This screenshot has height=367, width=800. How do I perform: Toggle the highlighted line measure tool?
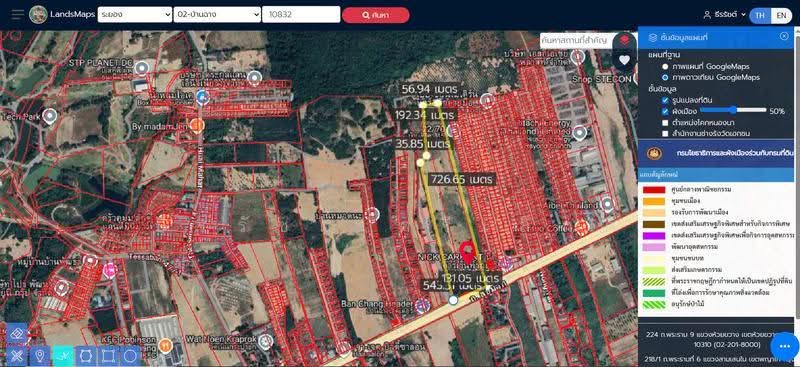(x=63, y=355)
